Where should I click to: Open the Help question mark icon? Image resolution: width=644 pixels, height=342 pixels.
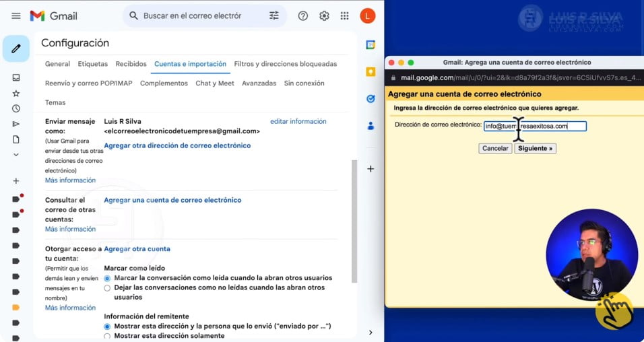click(x=303, y=16)
